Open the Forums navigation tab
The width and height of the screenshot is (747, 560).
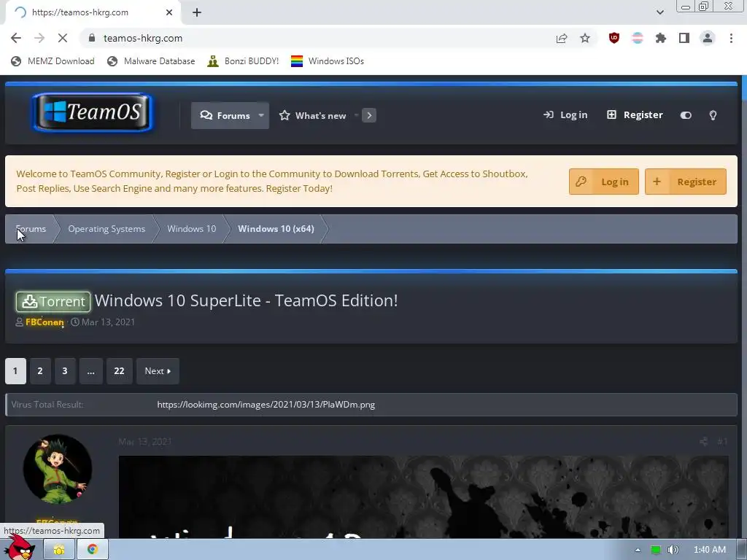[225, 116]
